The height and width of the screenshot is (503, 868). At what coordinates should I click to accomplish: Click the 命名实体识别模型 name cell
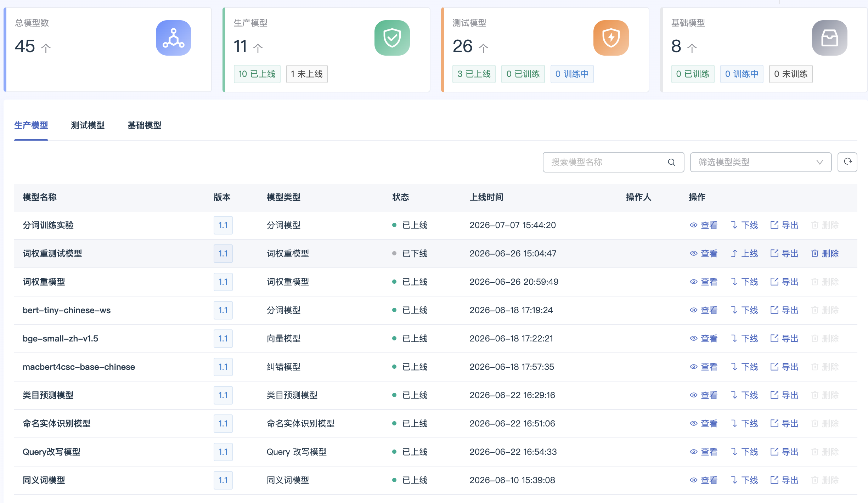pyautogui.click(x=57, y=424)
